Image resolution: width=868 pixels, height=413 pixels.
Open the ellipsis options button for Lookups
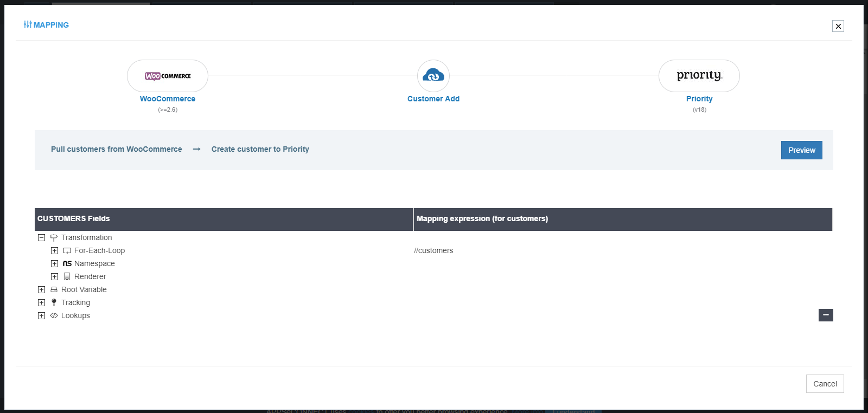(826, 315)
